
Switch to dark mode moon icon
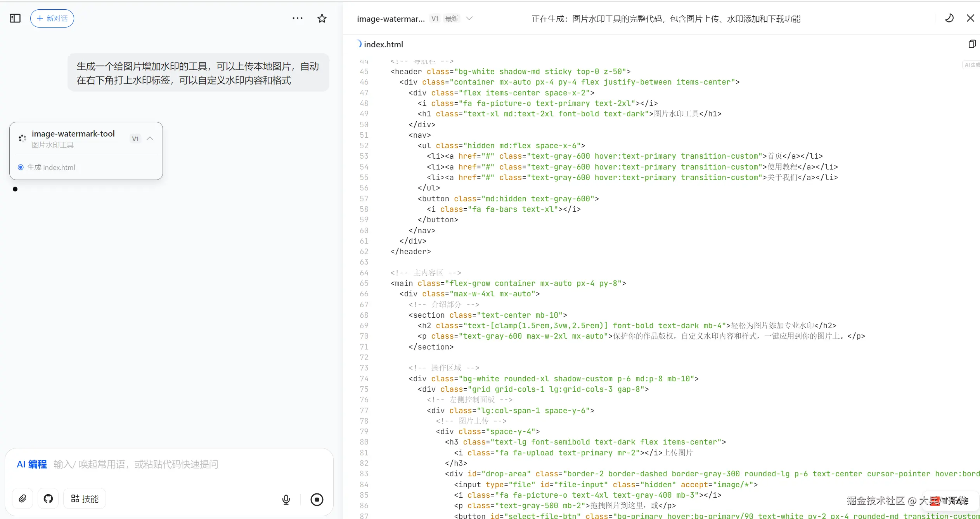(949, 18)
